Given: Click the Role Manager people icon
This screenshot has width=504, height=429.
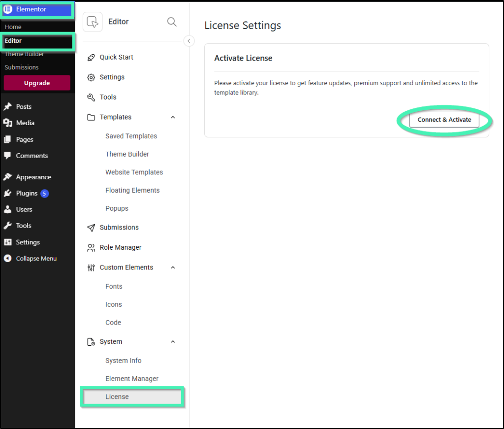Looking at the screenshot, I should [91, 248].
